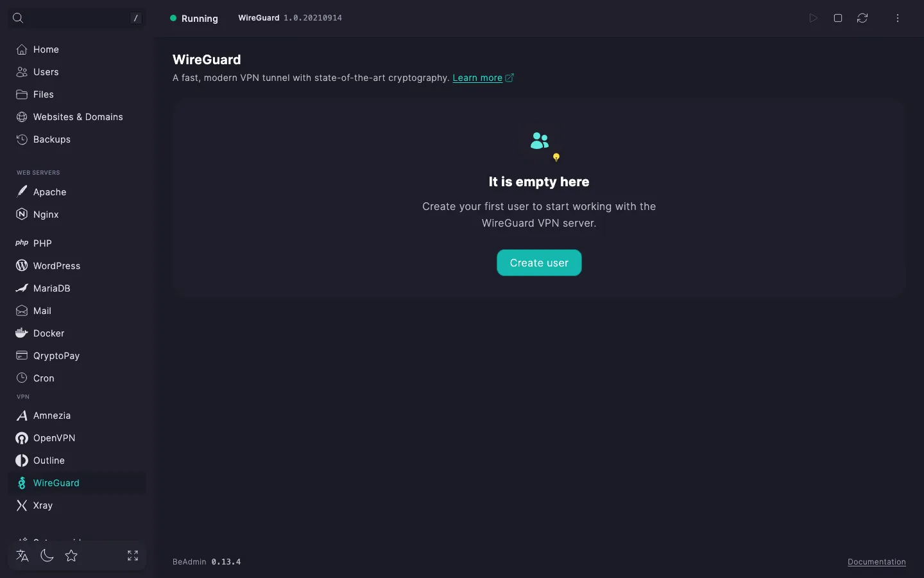Go to MariaDB section
Viewport: 924px width, 578px height.
point(77,288)
